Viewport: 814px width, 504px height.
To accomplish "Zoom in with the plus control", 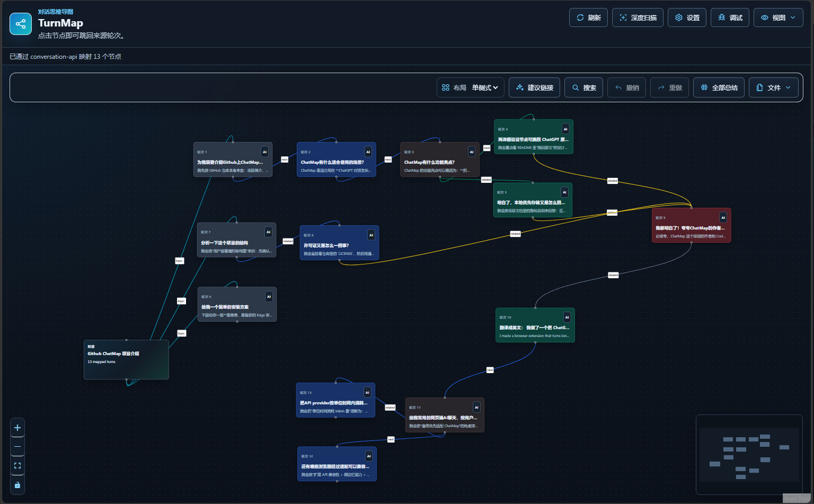I will tap(17, 428).
